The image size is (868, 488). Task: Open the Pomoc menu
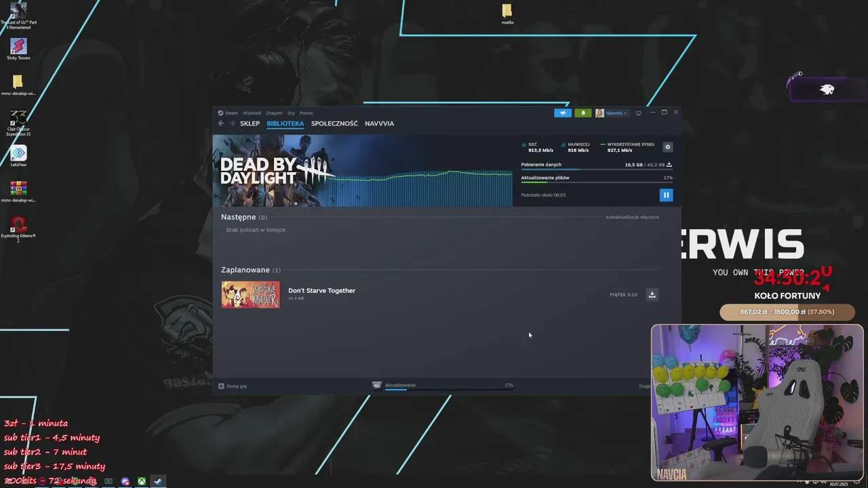coord(307,113)
